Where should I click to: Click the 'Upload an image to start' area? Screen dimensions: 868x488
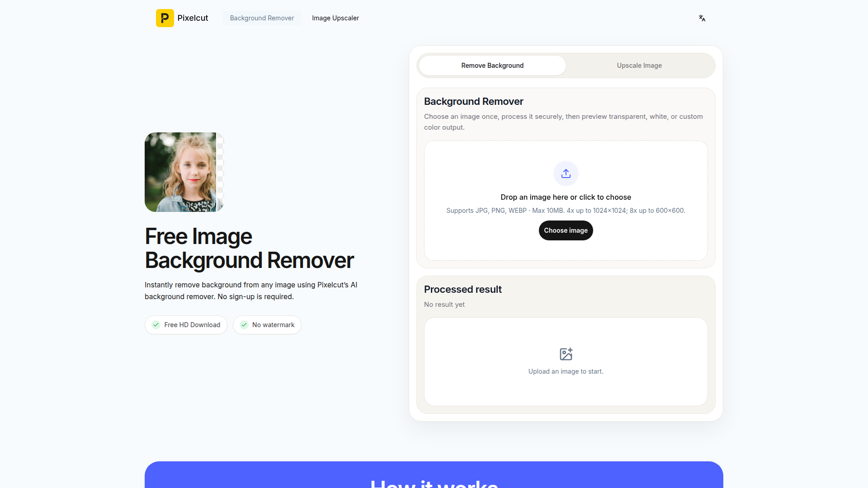(566, 371)
